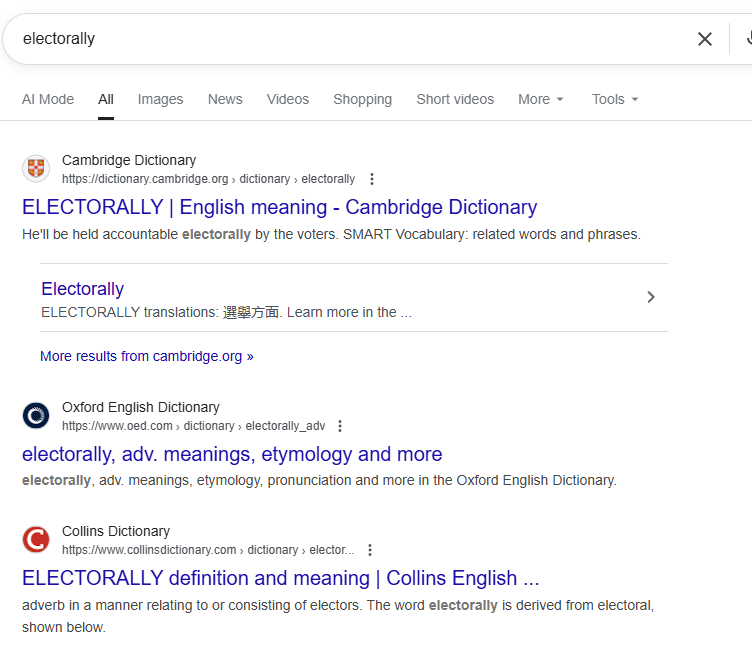
Task: Open three-dot menu for Collins result
Action: pyautogui.click(x=370, y=550)
